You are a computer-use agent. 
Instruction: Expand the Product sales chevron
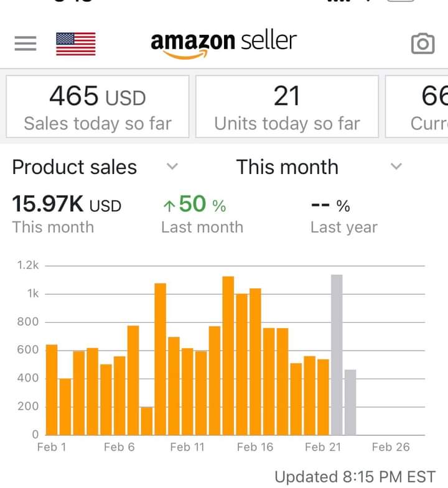click(172, 166)
